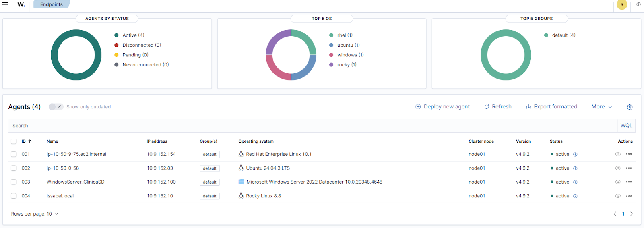The width and height of the screenshot is (644, 228).
Task: Click the rocky (1) legend entry
Action: [x=343, y=65]
